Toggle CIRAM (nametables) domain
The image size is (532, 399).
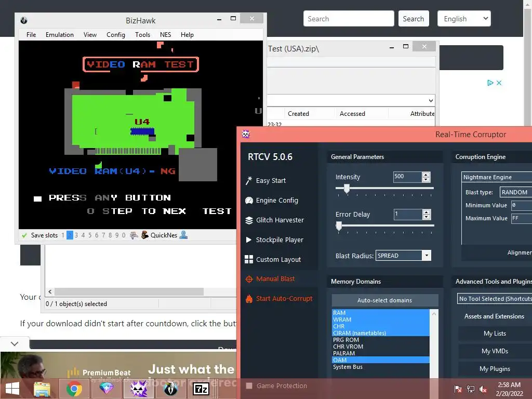[x=380, y=333]
